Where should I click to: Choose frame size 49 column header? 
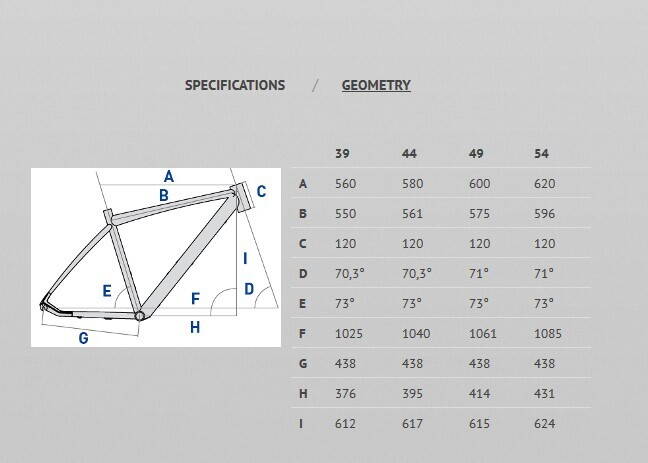coord(476,154)
